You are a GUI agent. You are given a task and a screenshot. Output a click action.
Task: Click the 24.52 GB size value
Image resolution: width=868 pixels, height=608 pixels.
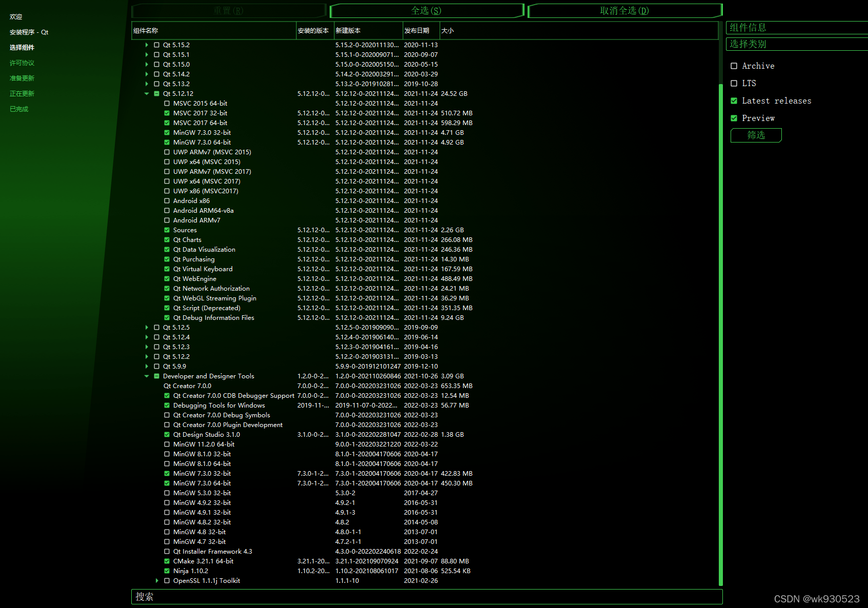point(454,94)
